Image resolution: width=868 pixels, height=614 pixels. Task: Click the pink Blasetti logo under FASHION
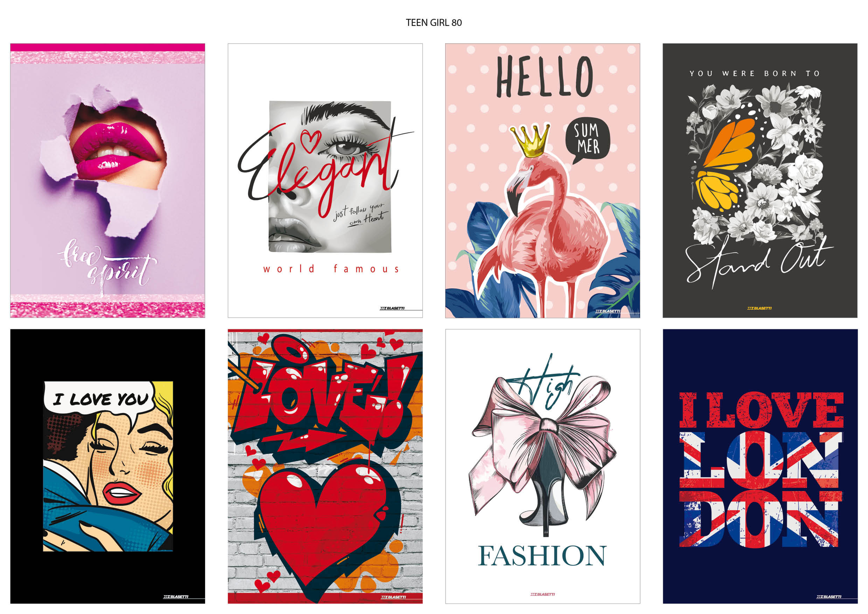click(542, 594)
